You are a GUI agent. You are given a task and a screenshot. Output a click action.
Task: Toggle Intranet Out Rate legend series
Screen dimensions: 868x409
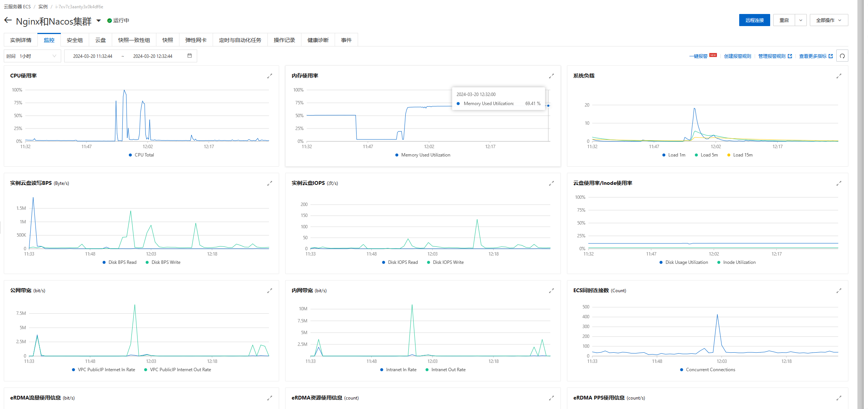445,370
